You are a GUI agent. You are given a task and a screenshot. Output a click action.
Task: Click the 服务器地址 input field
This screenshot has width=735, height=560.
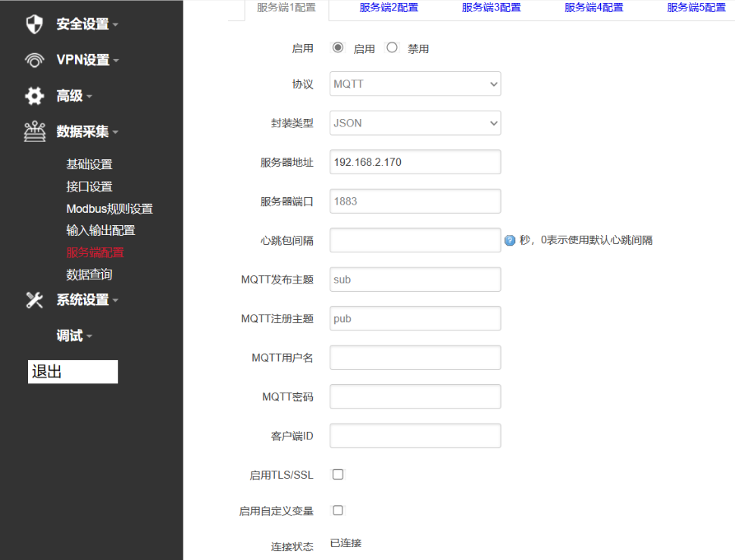[x=415, y=162]
